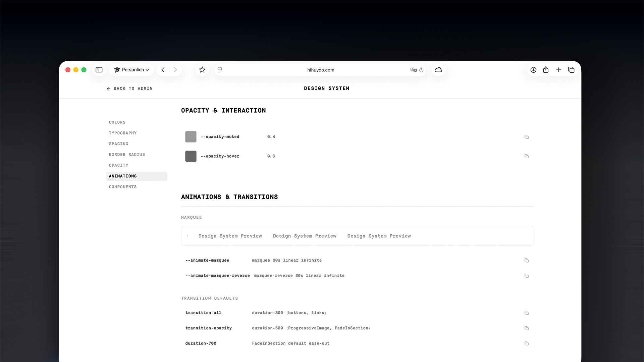Open the Share sheet
The width and height of the screenshot is (644, 362).
pos(546,70)
